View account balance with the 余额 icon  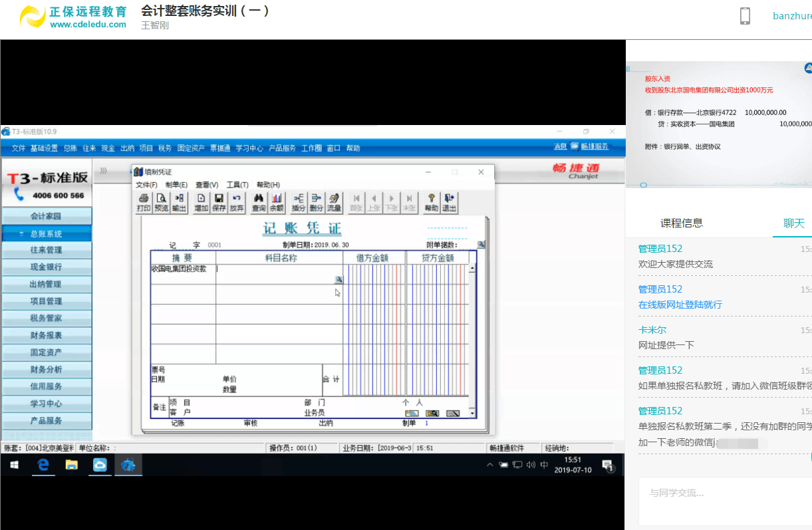(x=275, y=201)
